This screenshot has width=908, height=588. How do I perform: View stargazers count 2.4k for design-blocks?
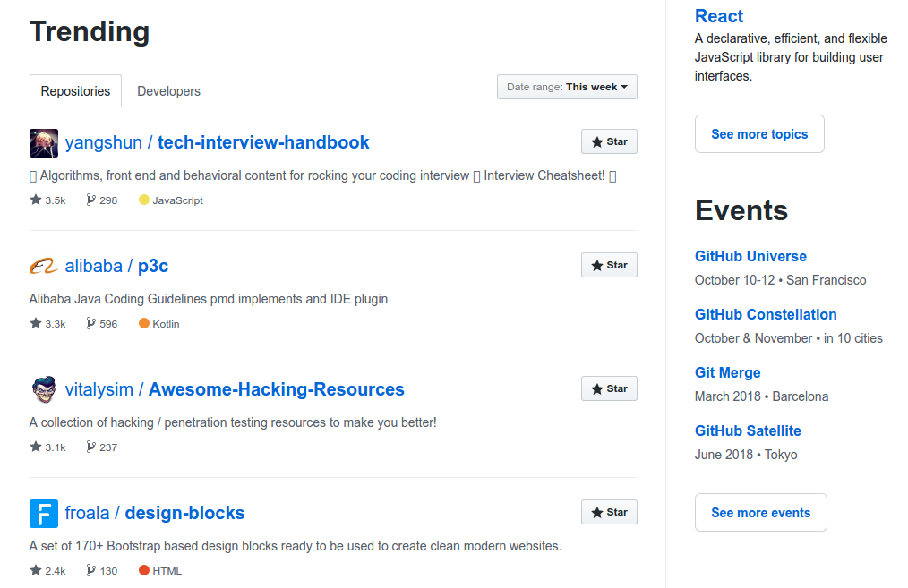(x=47, y=571)
